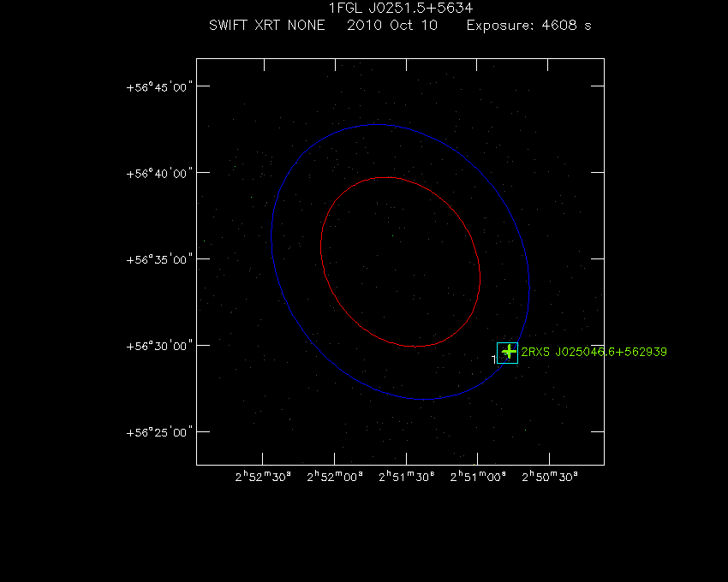Click the observation date 2010 Oct 10
Viewport: 728px width, 582px height.
[x=392, y=25]
